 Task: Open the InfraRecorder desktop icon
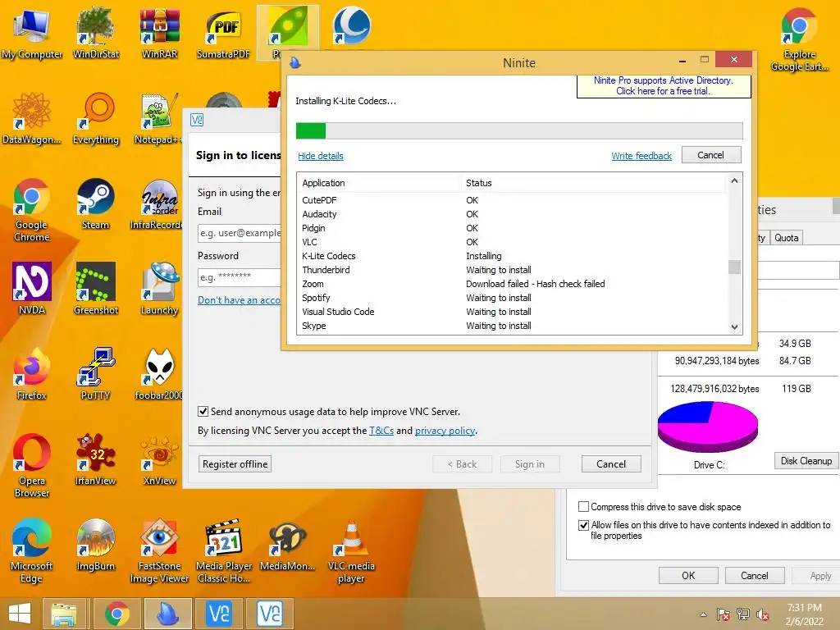(x=156, y=203)
